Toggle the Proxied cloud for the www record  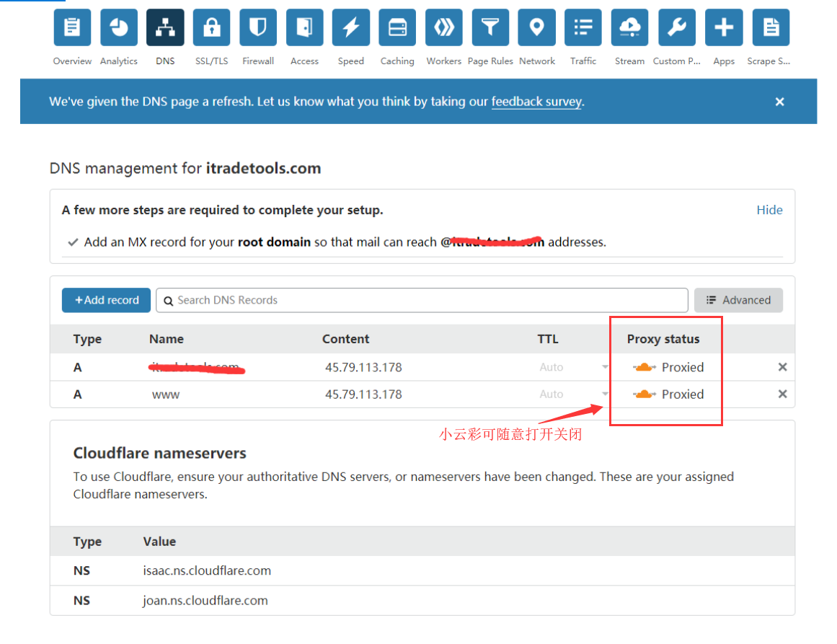coord(645,394)
